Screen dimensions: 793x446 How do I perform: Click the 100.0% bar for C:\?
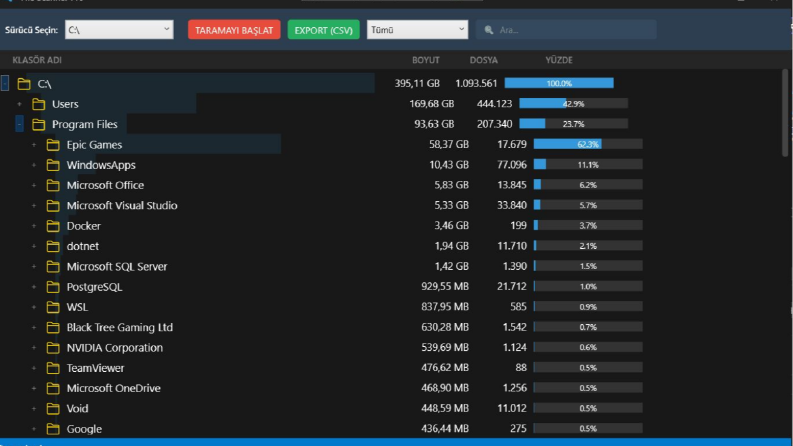pyautogui.click(x=559, y=83)
